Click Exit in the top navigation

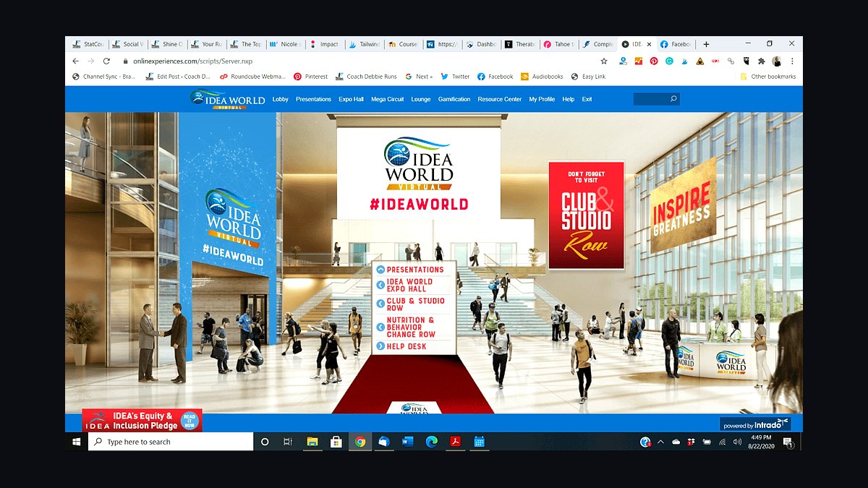click(587, 99)
